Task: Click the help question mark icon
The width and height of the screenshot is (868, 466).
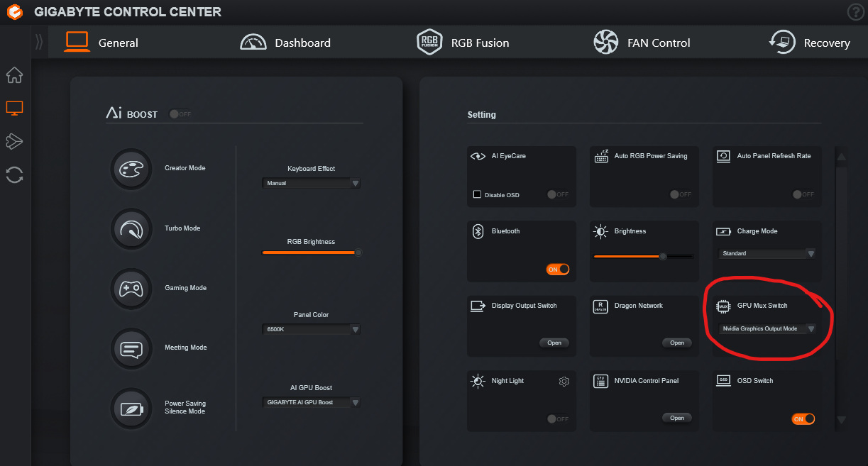Action: [x=856, y=12]
